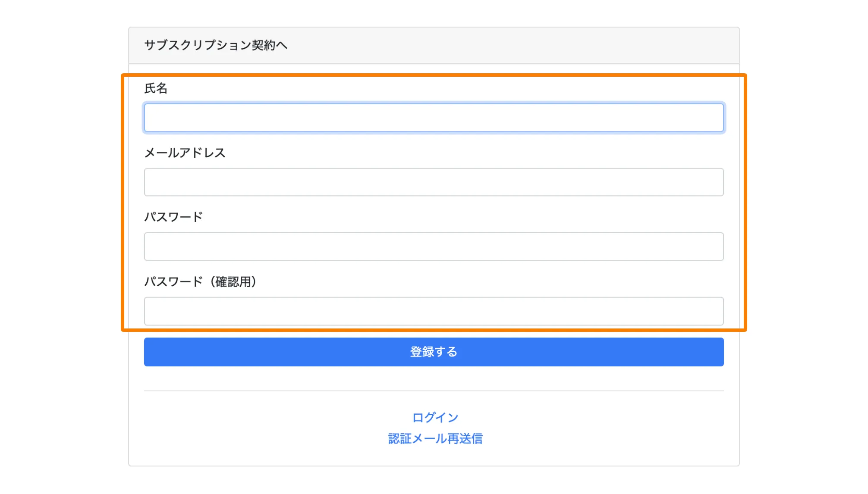Click the サブスクリプション契約へ header title
Image resolution: width=868 pixels, height=494 pixels.
pyautogui.click(x=216, y=45)
